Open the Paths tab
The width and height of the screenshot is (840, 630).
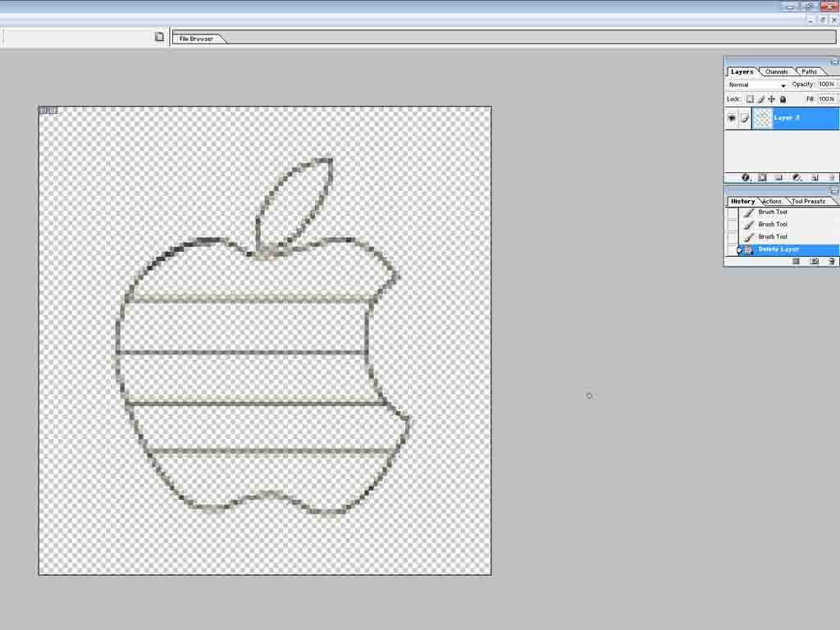click(x=809, y=72)
